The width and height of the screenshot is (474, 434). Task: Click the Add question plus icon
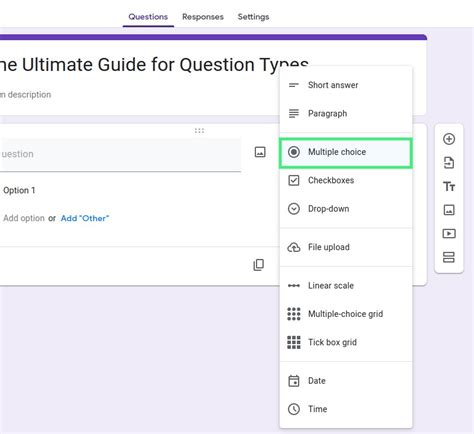[449, 139]
